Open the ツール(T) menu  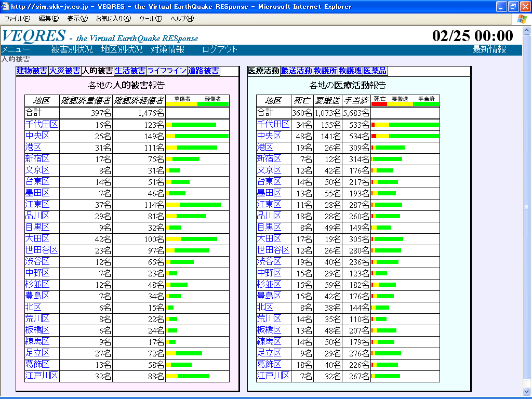click(x=151, y=19)
